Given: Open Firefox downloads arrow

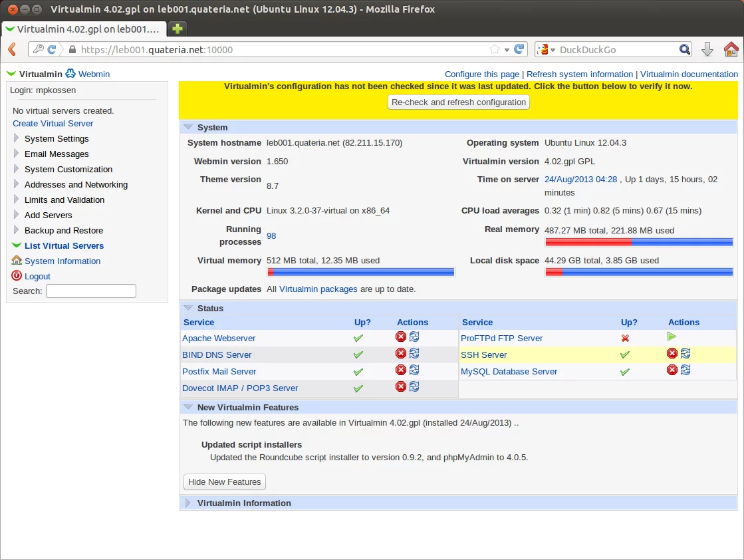Looking at the screenshot, I should [x=707, y=49].
